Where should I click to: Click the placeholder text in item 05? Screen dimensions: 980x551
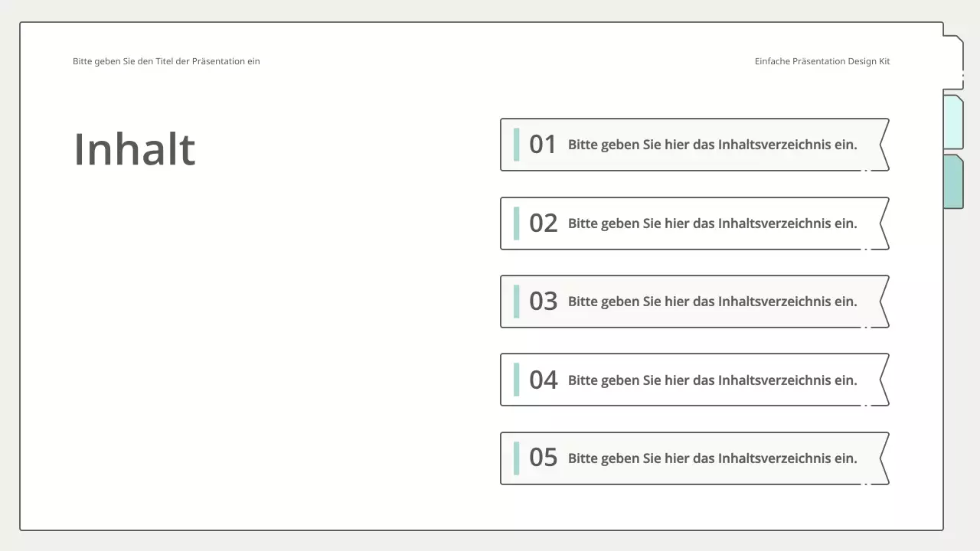tap(712, 458)
